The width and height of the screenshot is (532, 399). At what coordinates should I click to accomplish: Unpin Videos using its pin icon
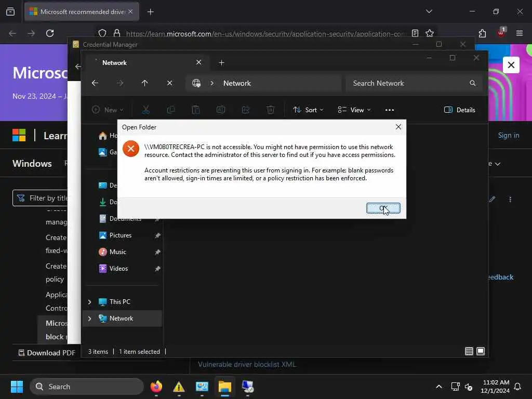(157, 269)
